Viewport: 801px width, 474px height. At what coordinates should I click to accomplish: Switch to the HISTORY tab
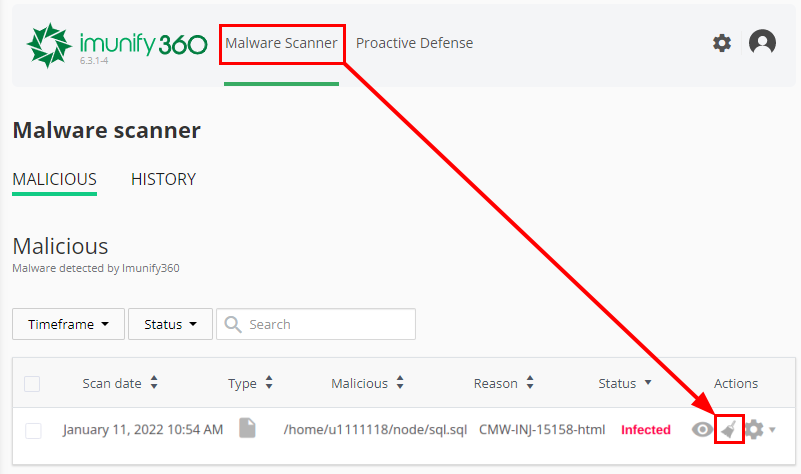163,180
